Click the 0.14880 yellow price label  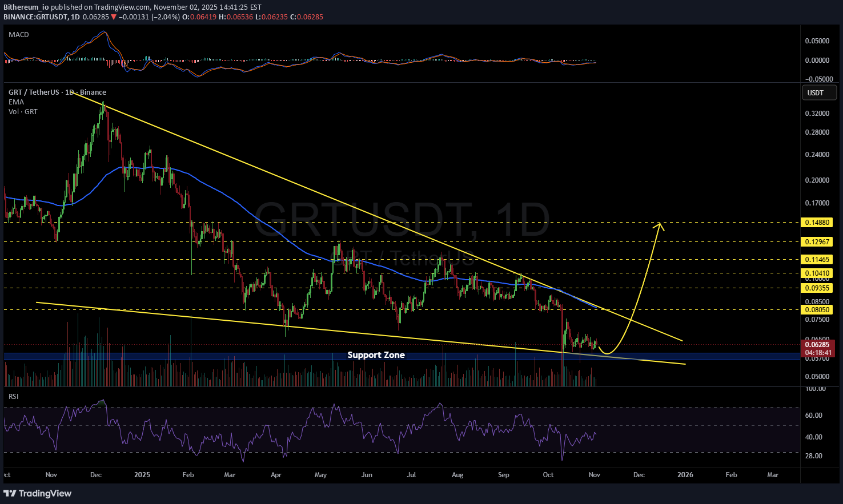(x=817, y=223)
